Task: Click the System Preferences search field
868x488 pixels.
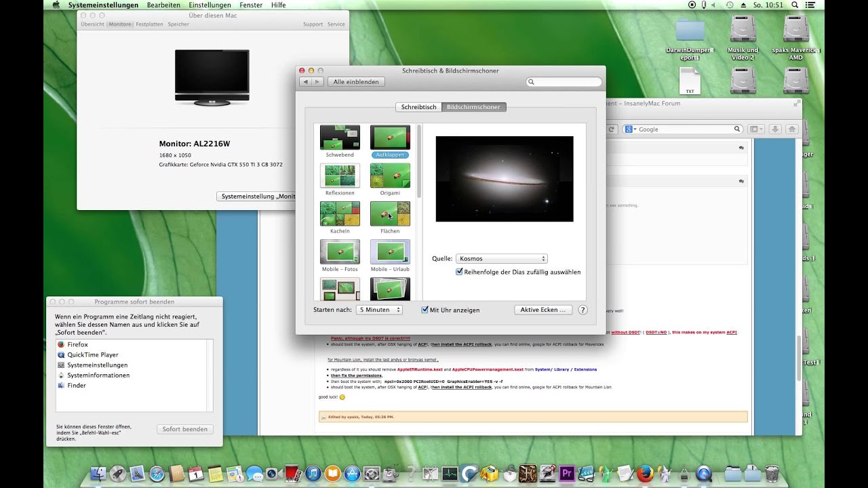Action: pyautogui.click(x=564, y=82)
